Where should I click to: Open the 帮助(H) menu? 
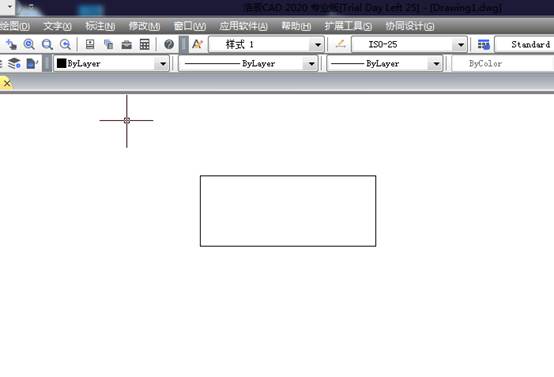tap(296, 26)
